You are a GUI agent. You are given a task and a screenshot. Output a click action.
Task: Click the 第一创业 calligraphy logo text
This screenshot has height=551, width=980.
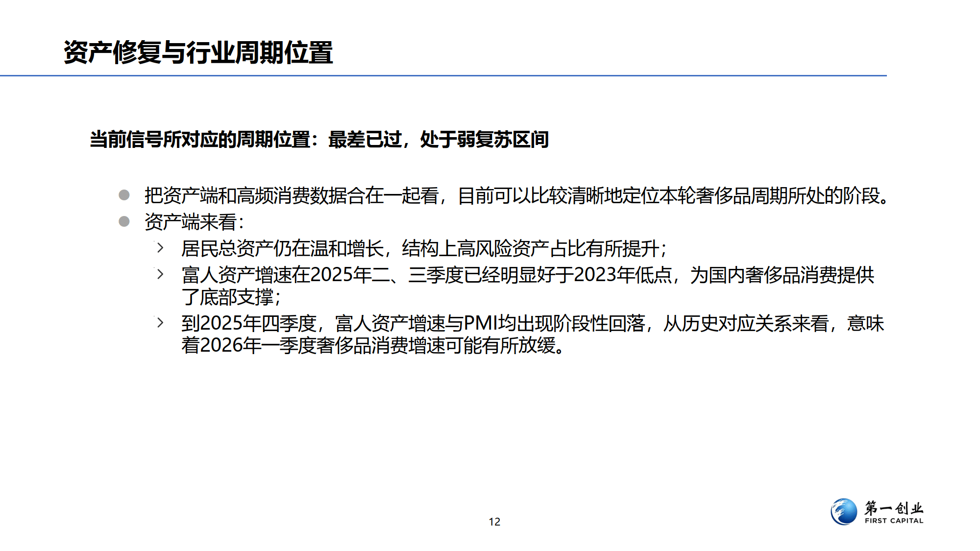893,507
